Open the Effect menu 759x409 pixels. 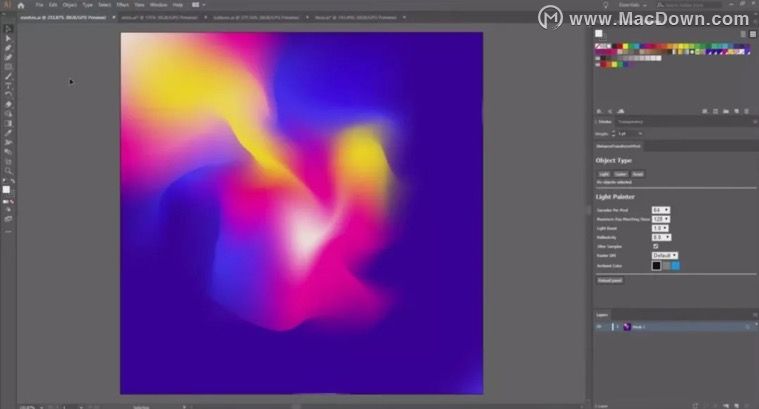tap(122, 5)
